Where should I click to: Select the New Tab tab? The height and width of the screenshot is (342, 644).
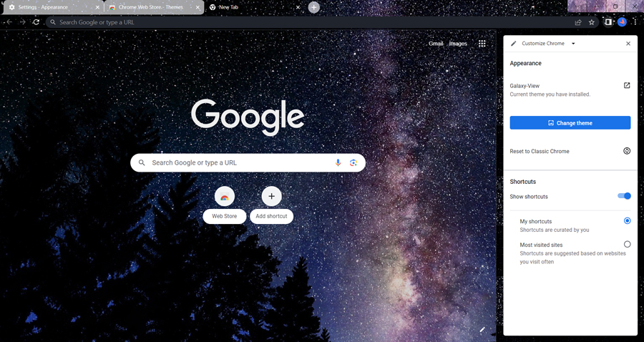point(255,7)
